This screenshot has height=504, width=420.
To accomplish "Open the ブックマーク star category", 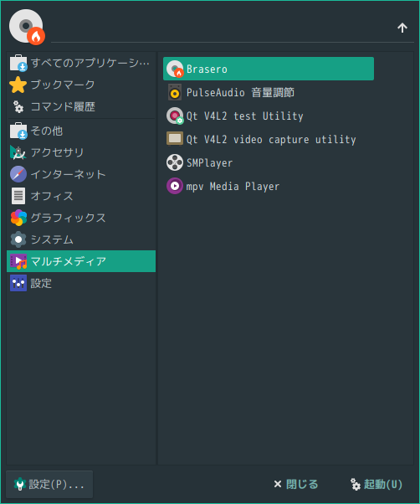I will point(81,85).
